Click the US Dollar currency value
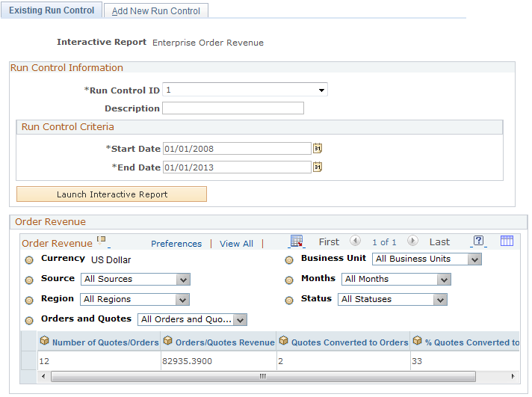 [111, 259]
